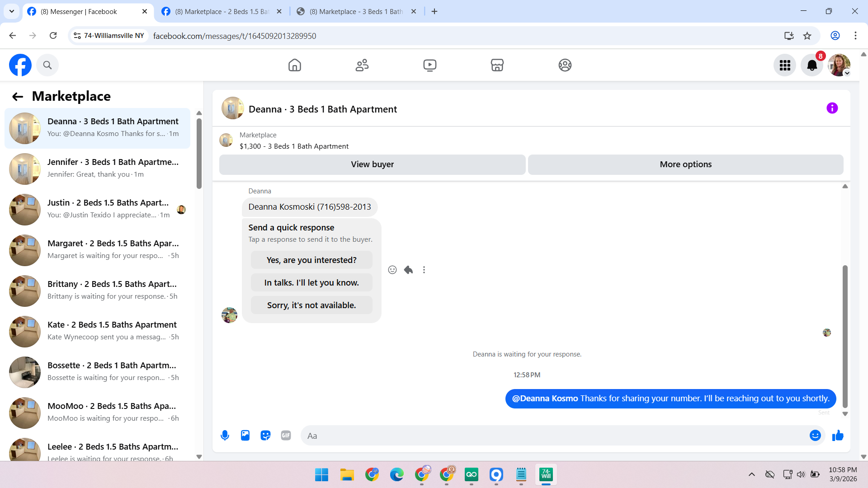
Task: Open the Marketplace icon in top navigation
Action: (497, 65)
